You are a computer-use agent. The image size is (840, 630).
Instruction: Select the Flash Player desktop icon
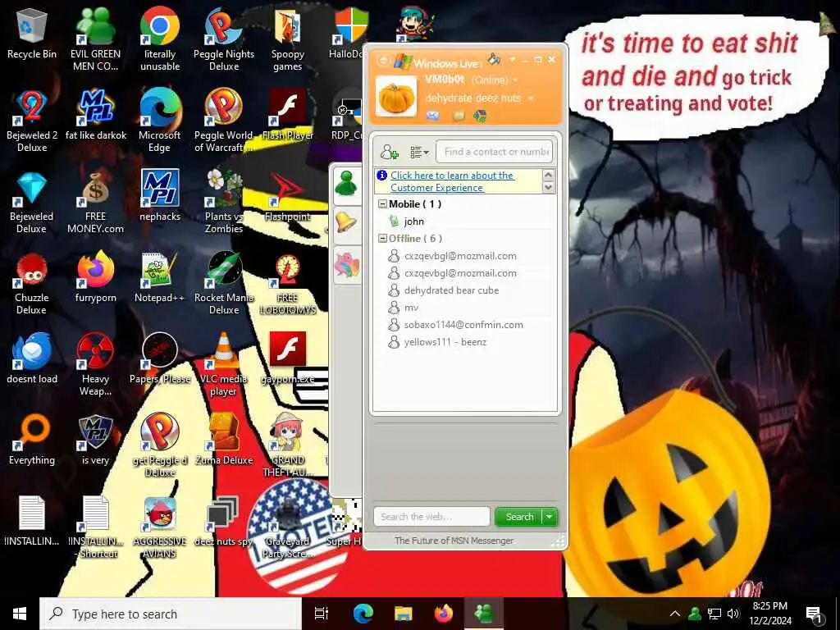point(288,115)
